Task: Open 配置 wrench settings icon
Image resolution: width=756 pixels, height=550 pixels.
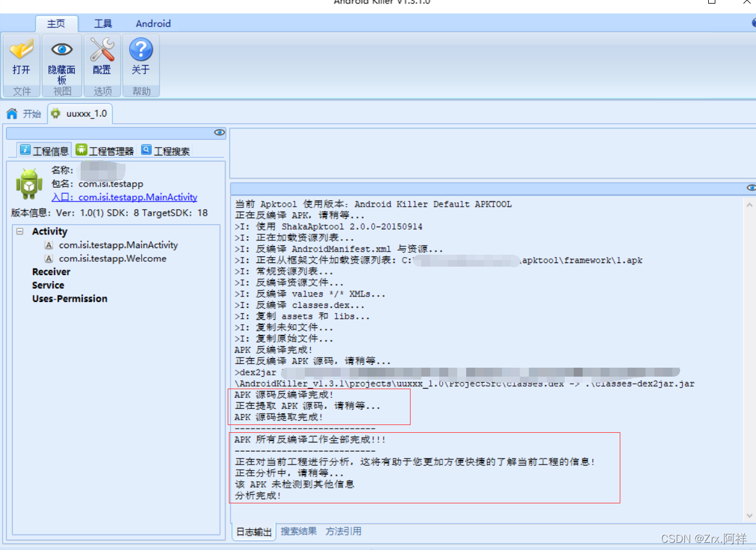Action: [102, 49]
